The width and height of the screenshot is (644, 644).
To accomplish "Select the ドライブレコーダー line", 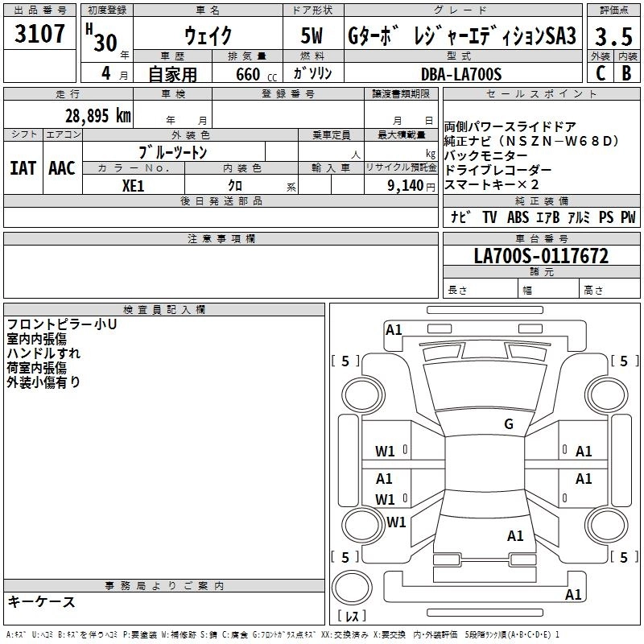I will click(x=498, y=170).
